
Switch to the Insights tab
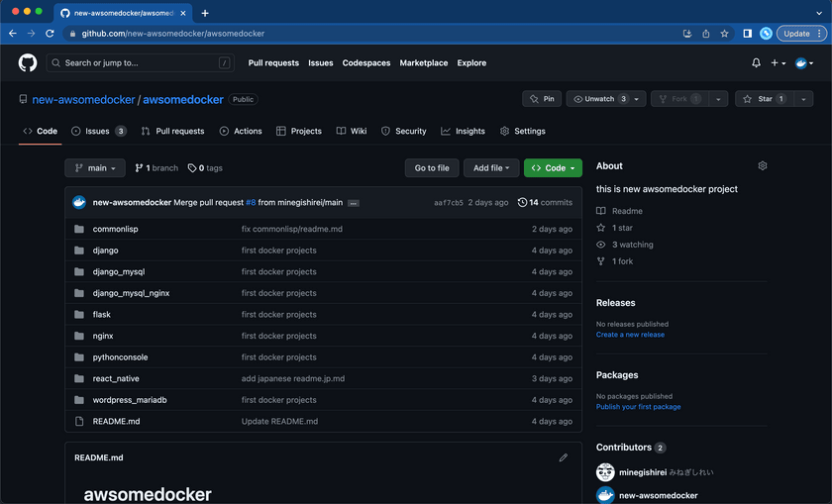pyautogui.click(x=463, y=131)
